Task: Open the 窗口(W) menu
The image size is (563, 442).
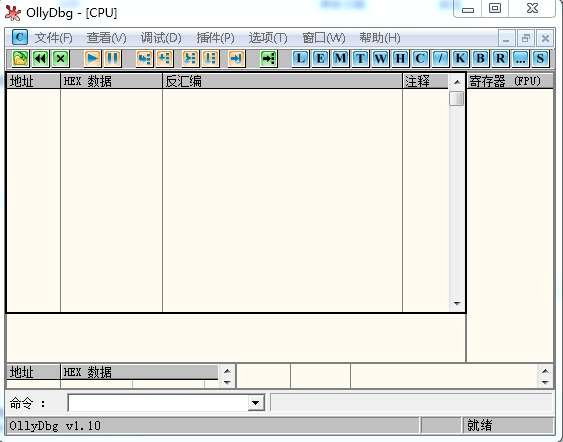Action: click(324, 38)
